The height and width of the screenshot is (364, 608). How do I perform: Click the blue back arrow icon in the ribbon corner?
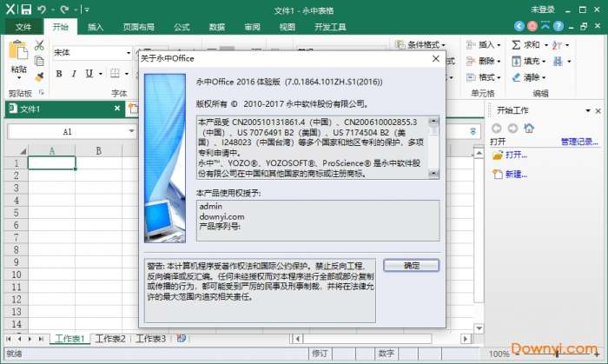[519, 26]
